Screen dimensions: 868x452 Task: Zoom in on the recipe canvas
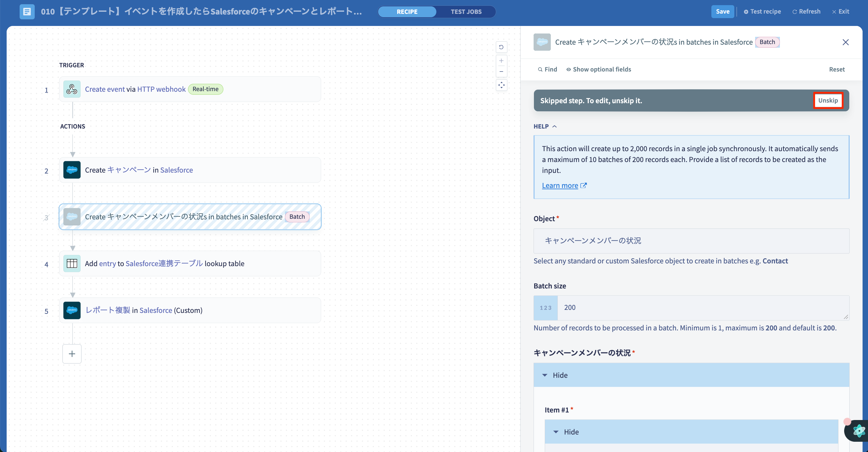coord(501,61)
